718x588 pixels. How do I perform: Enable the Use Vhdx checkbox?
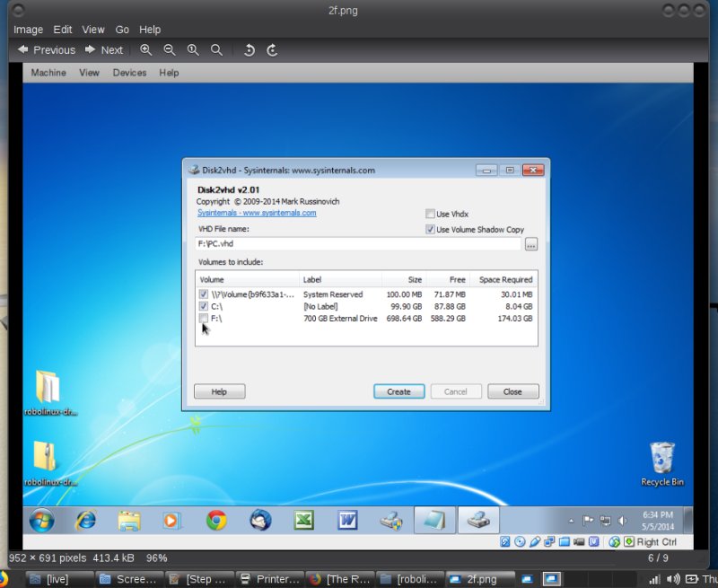pyautogui.click(x=429, y=214)
